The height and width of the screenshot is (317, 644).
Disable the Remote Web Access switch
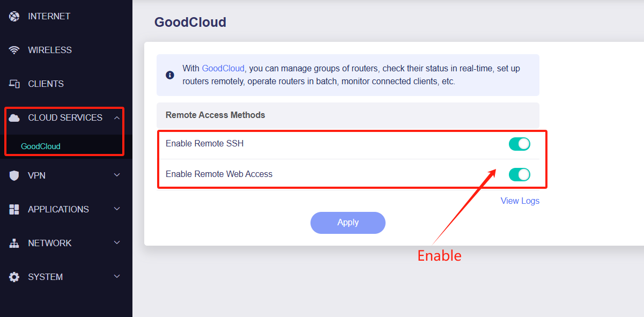click(x=520, y=174)
